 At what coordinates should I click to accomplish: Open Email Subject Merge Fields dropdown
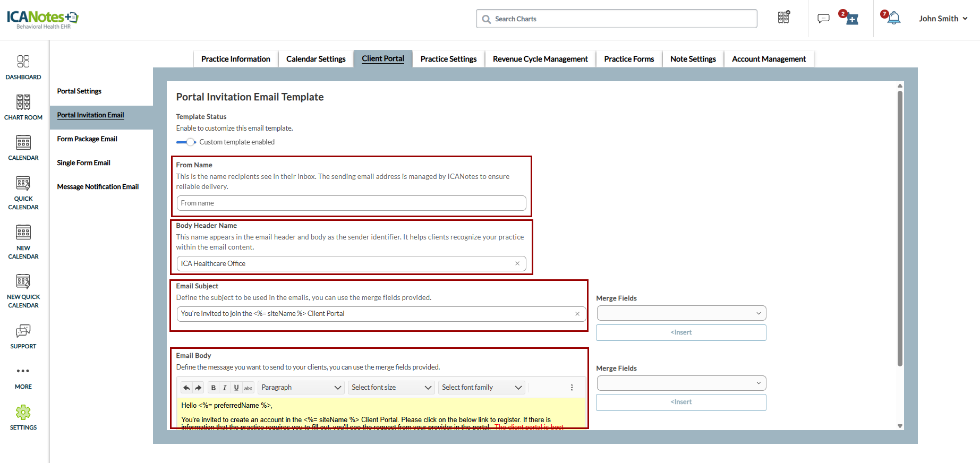tap(681, 313)
